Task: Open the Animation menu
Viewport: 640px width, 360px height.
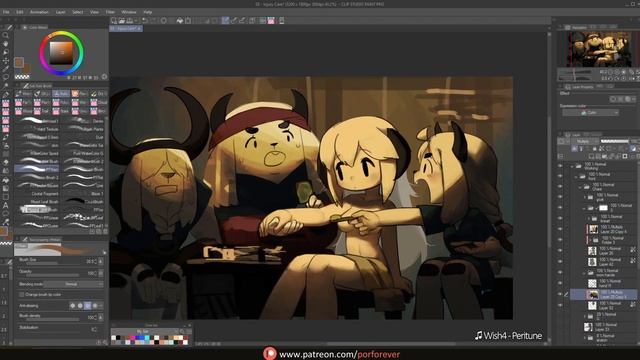Action: (x=39, y=12)
